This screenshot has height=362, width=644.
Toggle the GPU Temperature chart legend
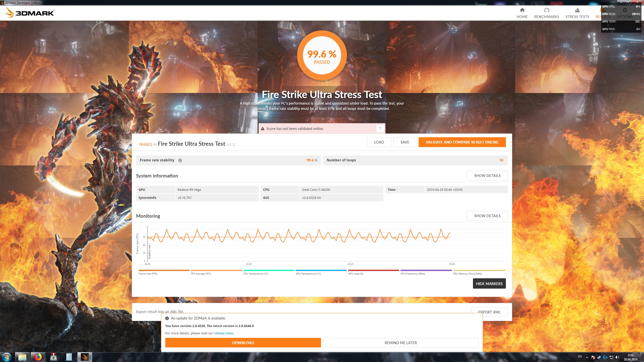308,274
